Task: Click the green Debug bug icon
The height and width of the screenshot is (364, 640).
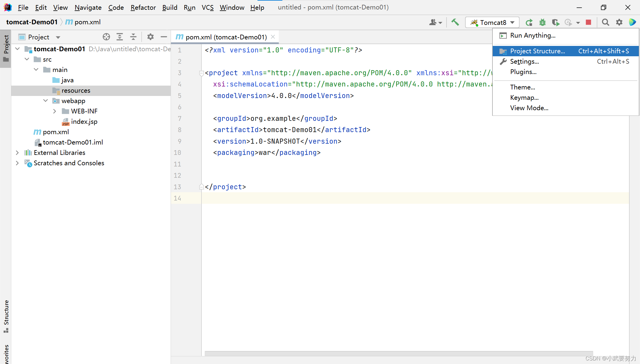Action: pyautogui.click(x=542, y=23)
